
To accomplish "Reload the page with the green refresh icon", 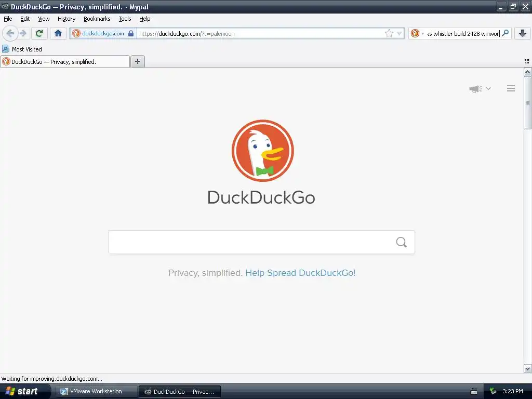I will 39,33.
